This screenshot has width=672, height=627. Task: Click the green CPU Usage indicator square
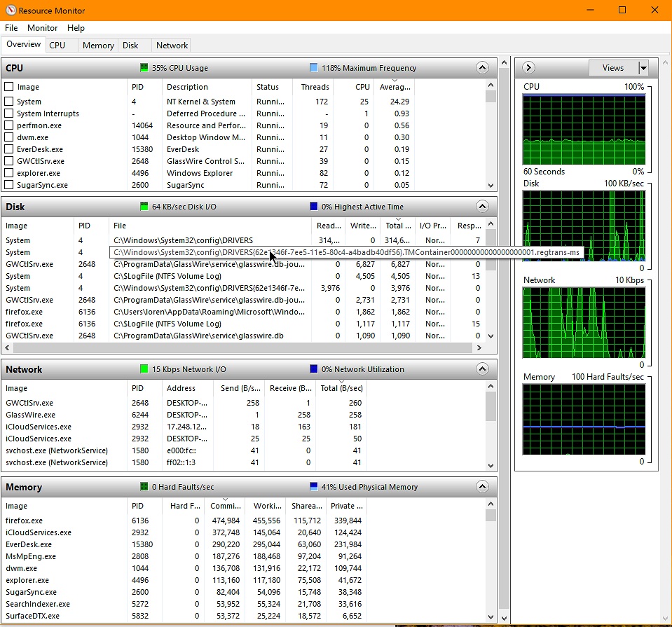click(144, 68)
